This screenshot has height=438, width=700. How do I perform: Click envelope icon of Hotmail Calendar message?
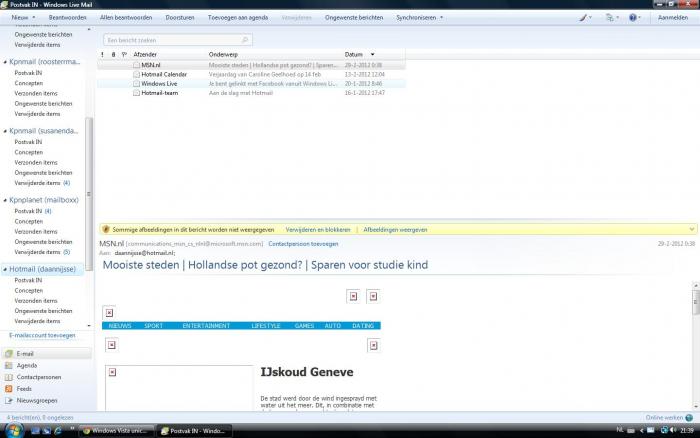(x=137, y=75)
